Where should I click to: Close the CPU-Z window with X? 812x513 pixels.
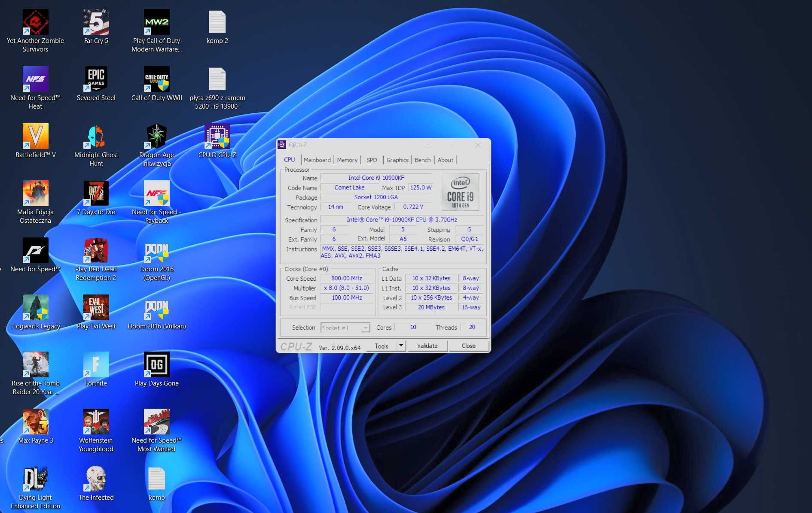click(478, 145)
